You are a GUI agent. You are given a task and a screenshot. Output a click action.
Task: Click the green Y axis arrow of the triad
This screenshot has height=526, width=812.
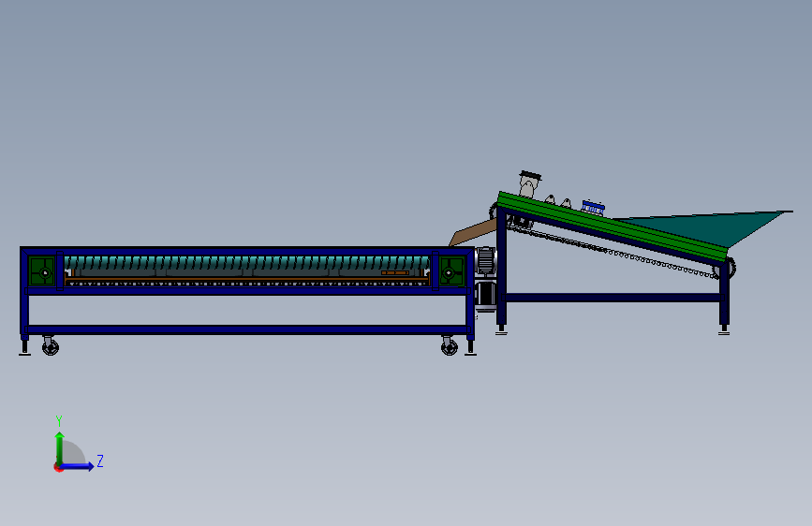[60, 447]
